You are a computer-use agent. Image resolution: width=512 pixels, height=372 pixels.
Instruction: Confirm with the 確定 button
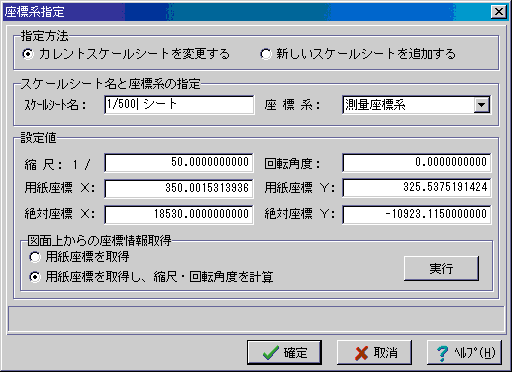(284, 352)
